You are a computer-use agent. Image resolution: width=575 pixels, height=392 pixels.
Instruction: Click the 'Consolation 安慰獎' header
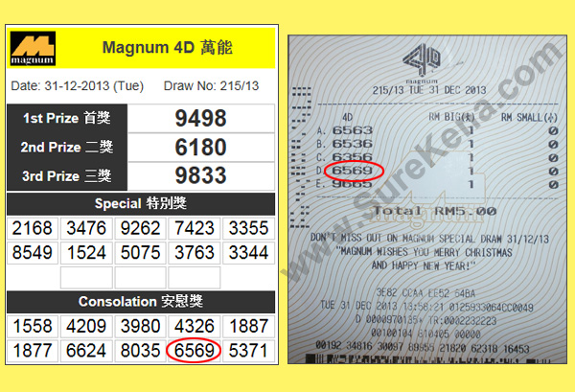[x=141, y=302]
